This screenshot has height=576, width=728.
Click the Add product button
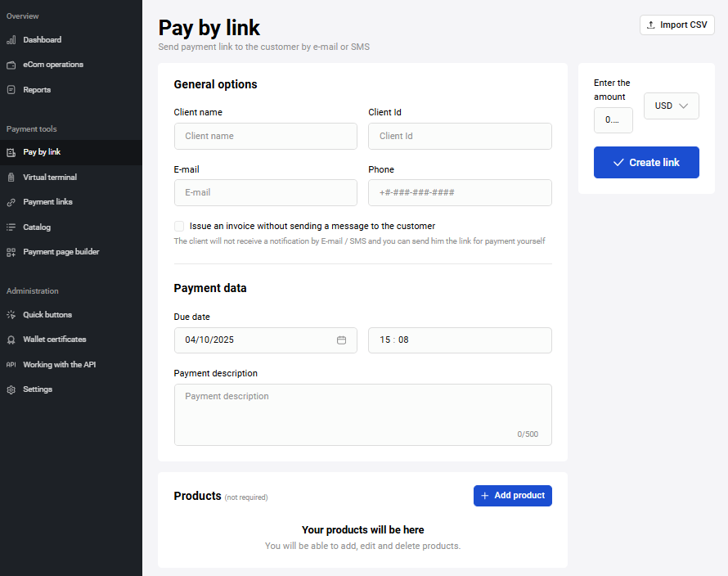coord(512,496)
